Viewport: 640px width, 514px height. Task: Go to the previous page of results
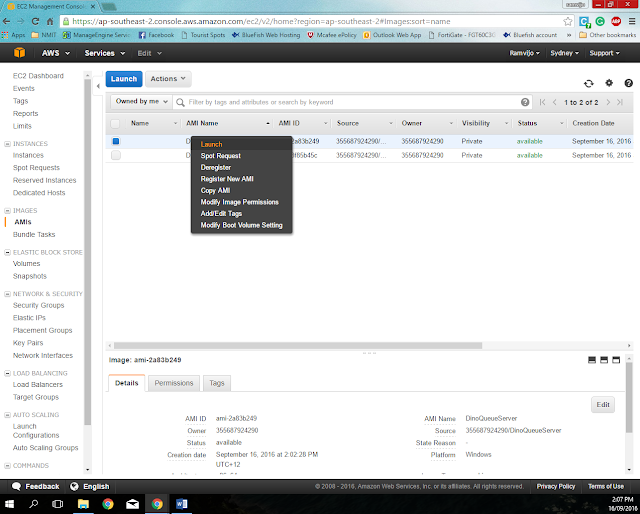click(554, 102)
